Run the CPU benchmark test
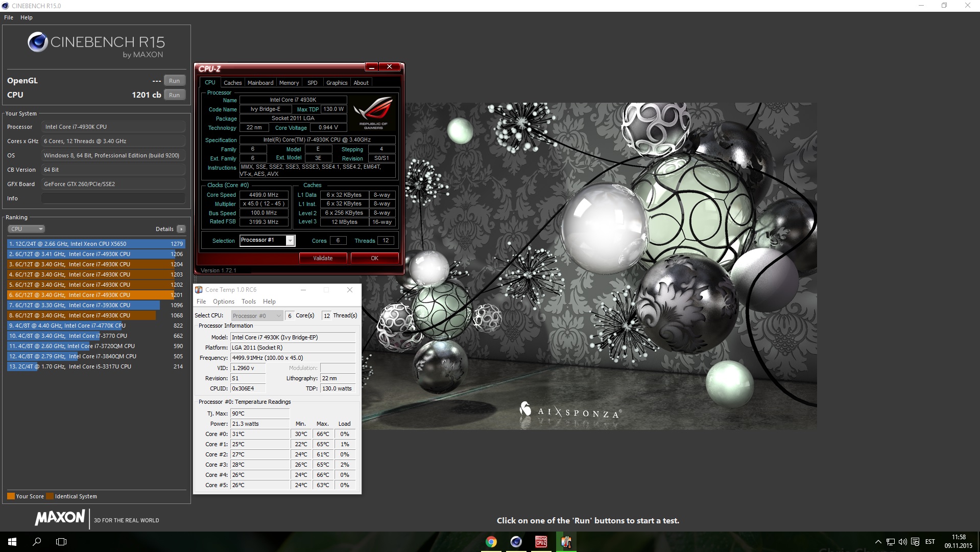This screenshot has width=980, height=552. point(174,95)
